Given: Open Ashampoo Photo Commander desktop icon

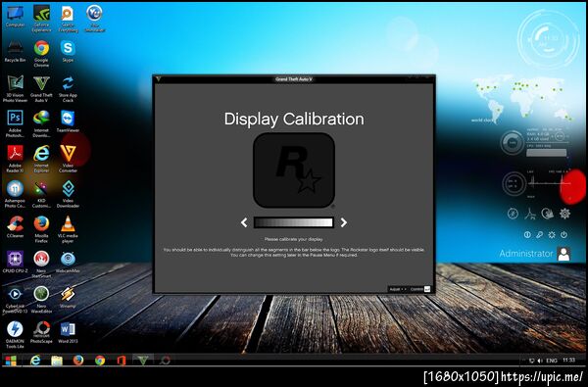Looking at the screenshot, I should click(x=15, y=194).
